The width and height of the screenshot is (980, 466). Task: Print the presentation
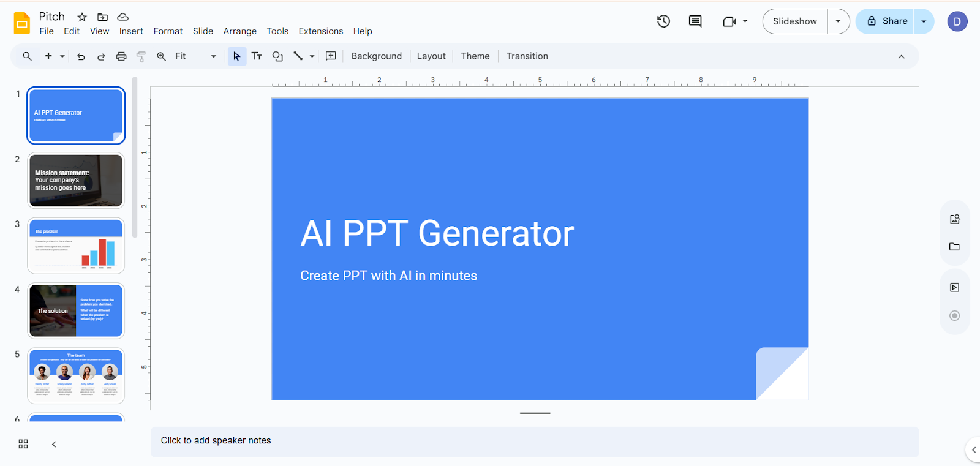121,56
